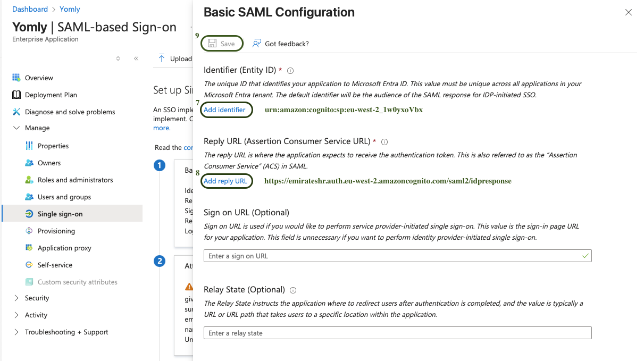This screenshot has height=361, width=644.
Task: Click the info icon beside Relay State
Action: coord(293,290)
